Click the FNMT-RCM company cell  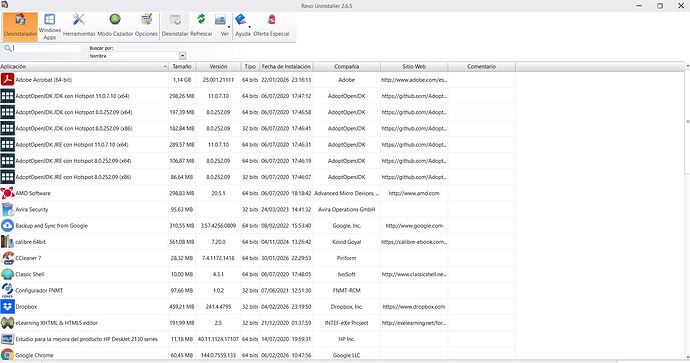click(x=346, y=290)
